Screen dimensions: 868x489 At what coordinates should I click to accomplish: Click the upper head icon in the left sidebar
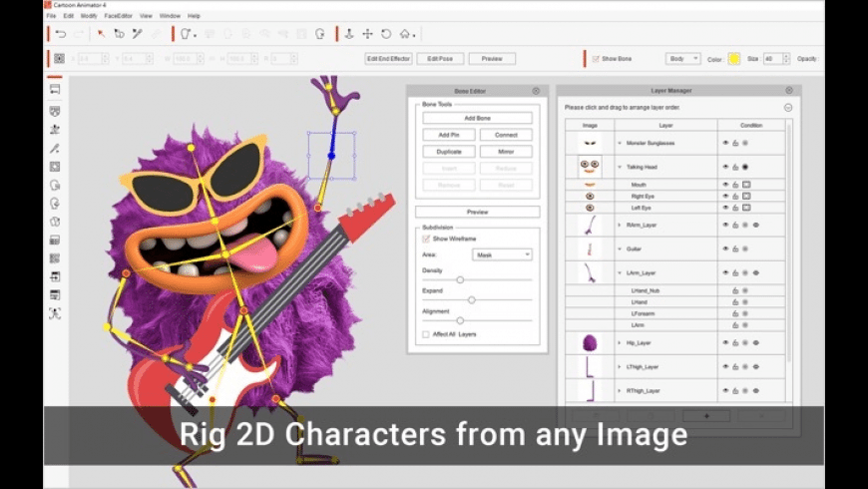[55, 185]
